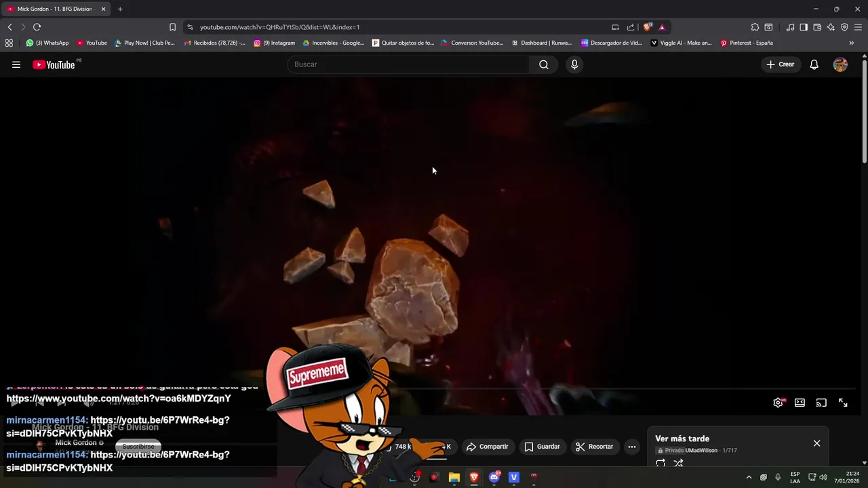Viewport: 868px width, 488px height.
Task: Go back in browser history
Action: [x=9, y=27]
